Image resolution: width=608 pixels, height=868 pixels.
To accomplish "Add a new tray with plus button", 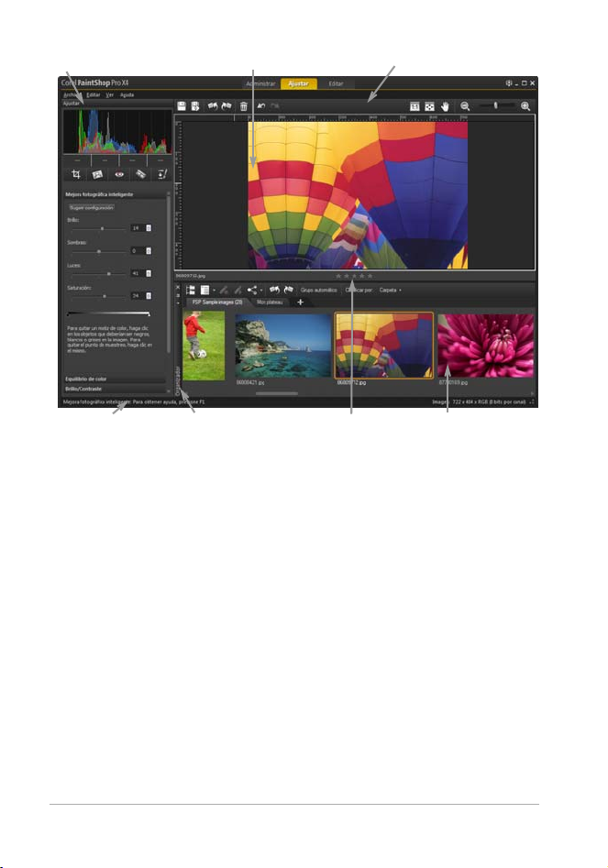I will [x=300, y=302].
